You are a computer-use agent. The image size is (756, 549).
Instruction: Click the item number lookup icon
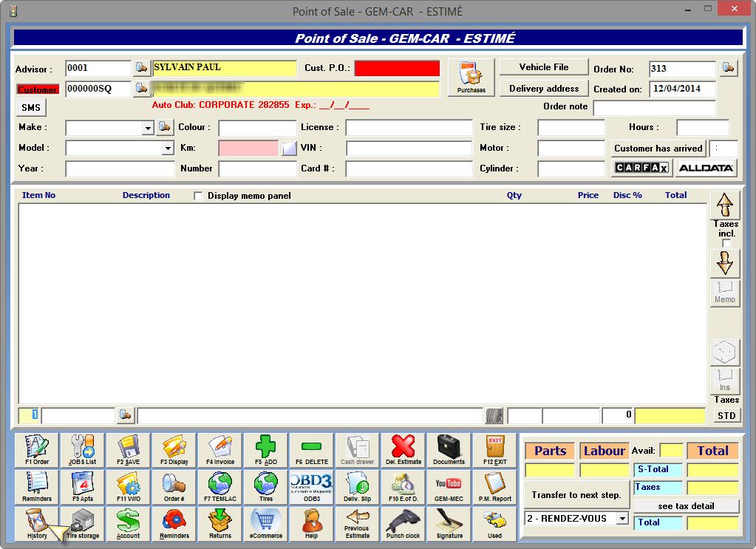point(126,415)
